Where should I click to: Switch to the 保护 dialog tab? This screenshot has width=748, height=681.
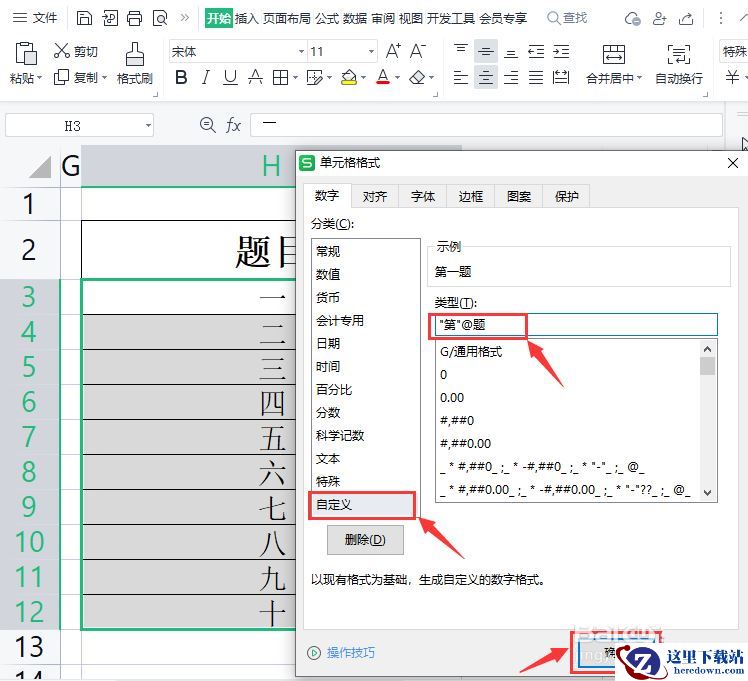(567, 196)
